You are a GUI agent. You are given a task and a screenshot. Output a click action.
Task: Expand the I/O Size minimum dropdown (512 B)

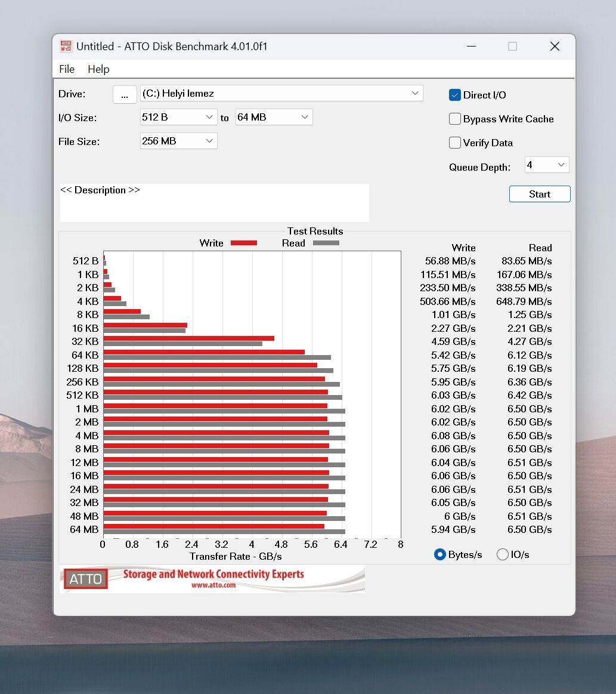pos(178,118)
